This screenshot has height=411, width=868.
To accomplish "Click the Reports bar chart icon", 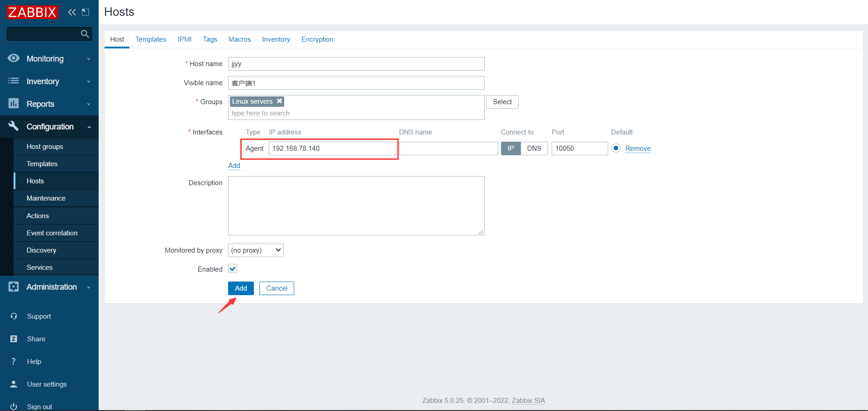I will [14, 104].
